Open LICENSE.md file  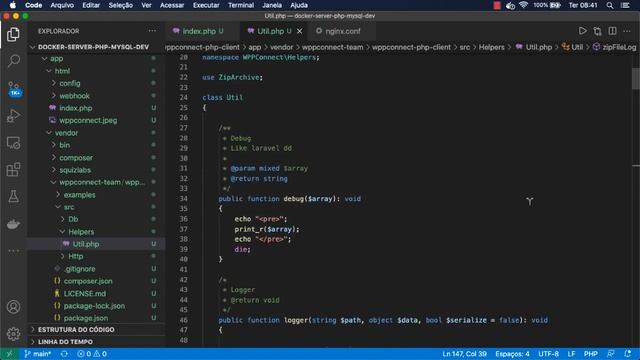click(84, 293)
